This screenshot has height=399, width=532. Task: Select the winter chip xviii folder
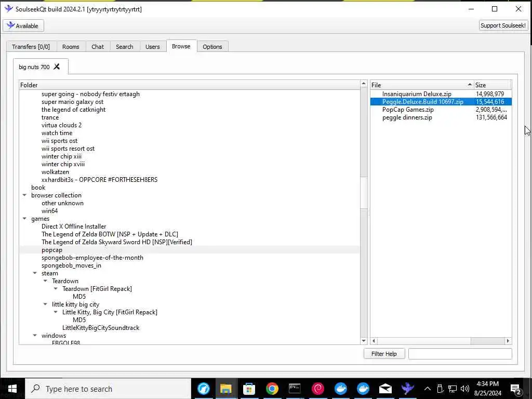63,164
